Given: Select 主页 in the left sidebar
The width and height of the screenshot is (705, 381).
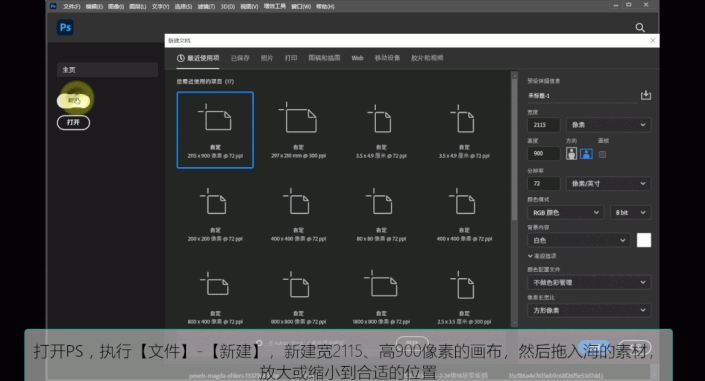Looking at the screenshot, I should pyautogui.click(x=107, y=70).
